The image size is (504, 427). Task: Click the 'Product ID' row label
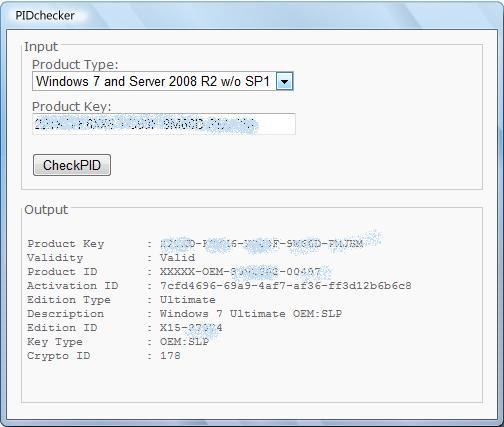tap(62, 272)
